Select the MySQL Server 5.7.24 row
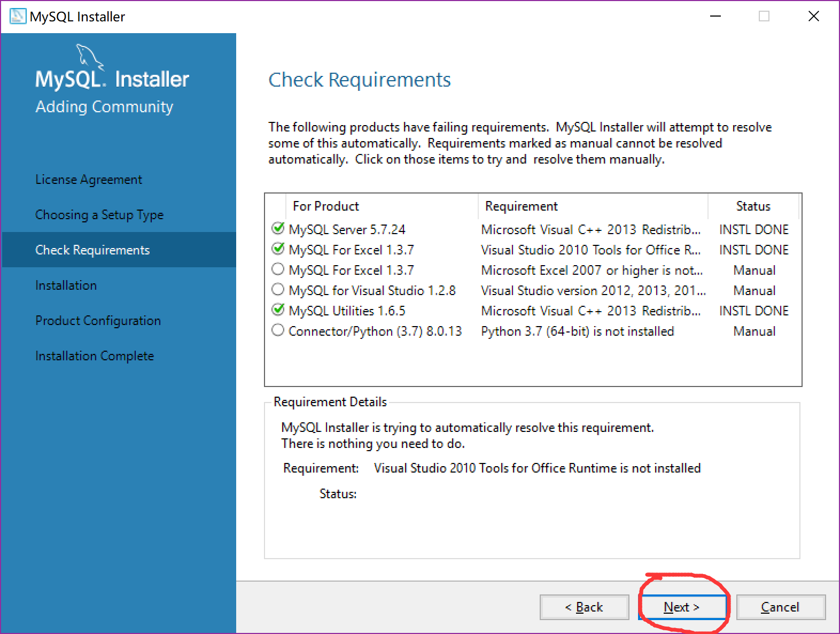The image size is (840, 634). 533,229
